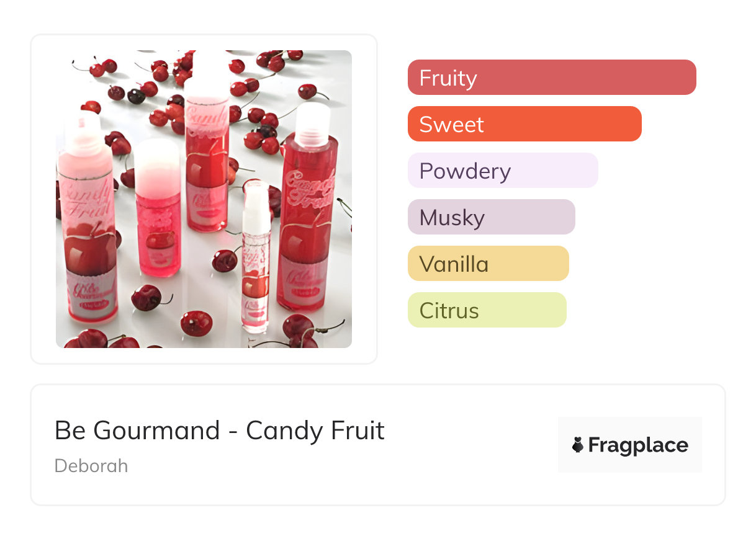
Task: Click the Fragplace bottle icon in the logo
Action: (x=578, y=445)
